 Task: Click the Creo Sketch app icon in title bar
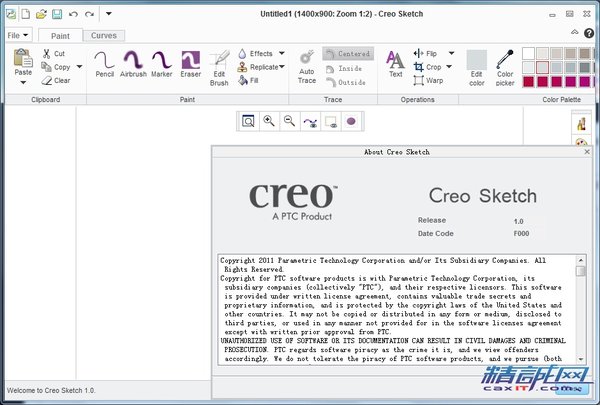(11, 14)
